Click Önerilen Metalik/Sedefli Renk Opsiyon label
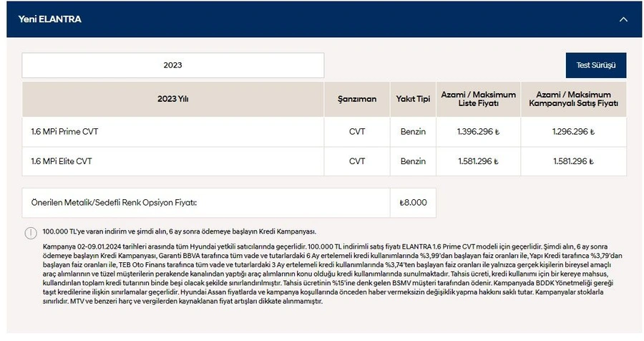644x341 pixels. pos(114,202)
